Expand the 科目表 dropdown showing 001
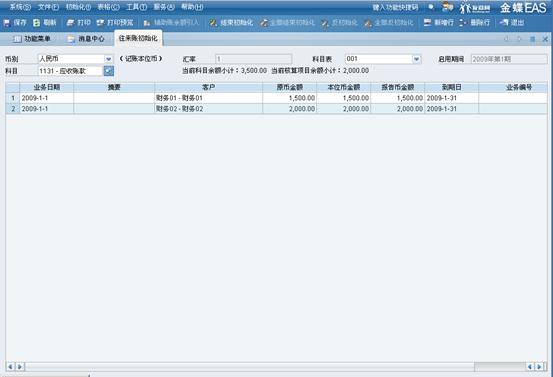The width and height of the screenshot is (553, 377). [417, 59]
